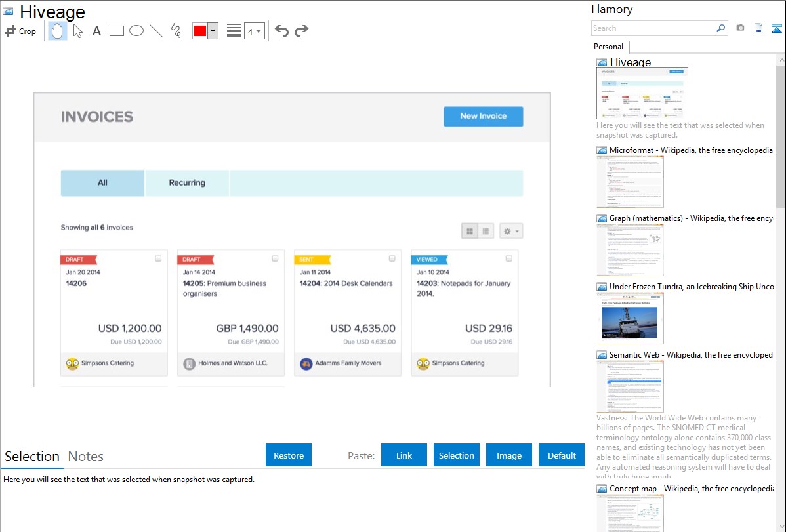The image size is (786, 532).
Task: Open invoice 14203: Notepads for January 2014
Action: (464, 289)
